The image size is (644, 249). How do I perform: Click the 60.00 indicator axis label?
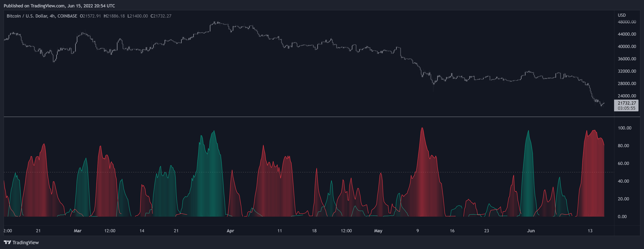click(623, 163)
